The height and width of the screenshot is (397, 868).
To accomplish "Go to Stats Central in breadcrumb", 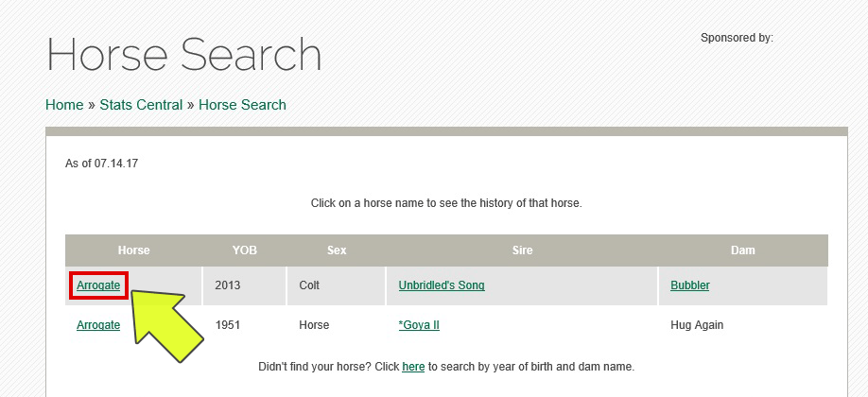I will tap(141, 105).
